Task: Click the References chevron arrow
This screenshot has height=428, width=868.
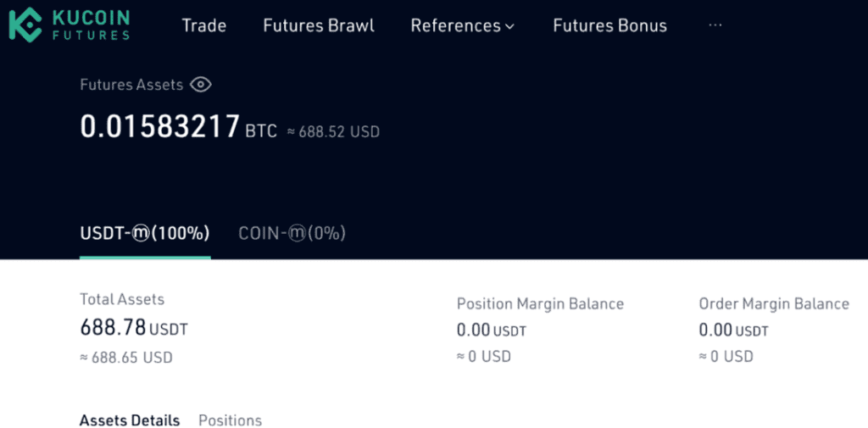Action: pos(509,26)
